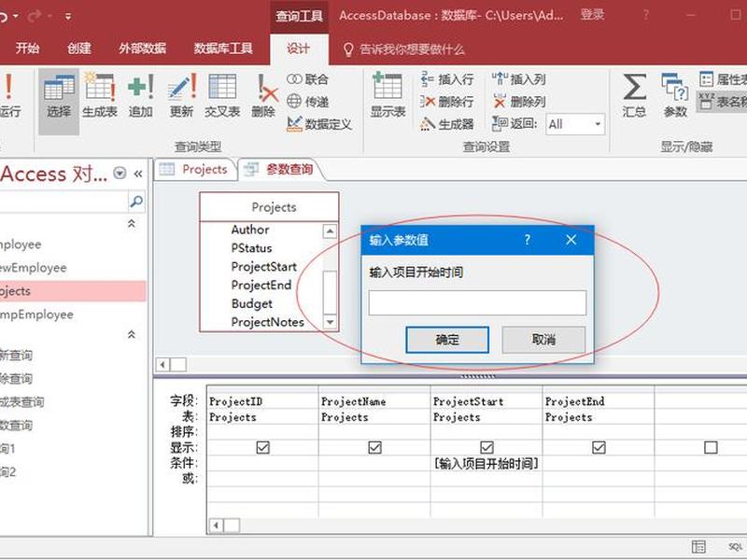Viewport: 747px width, 560px height.
Task: Delete Columns (删除列) from query grid
Action: [519, 102]
